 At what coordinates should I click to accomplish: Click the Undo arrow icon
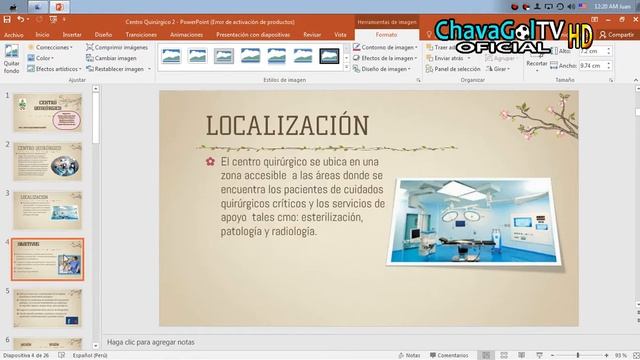(20, 19)
